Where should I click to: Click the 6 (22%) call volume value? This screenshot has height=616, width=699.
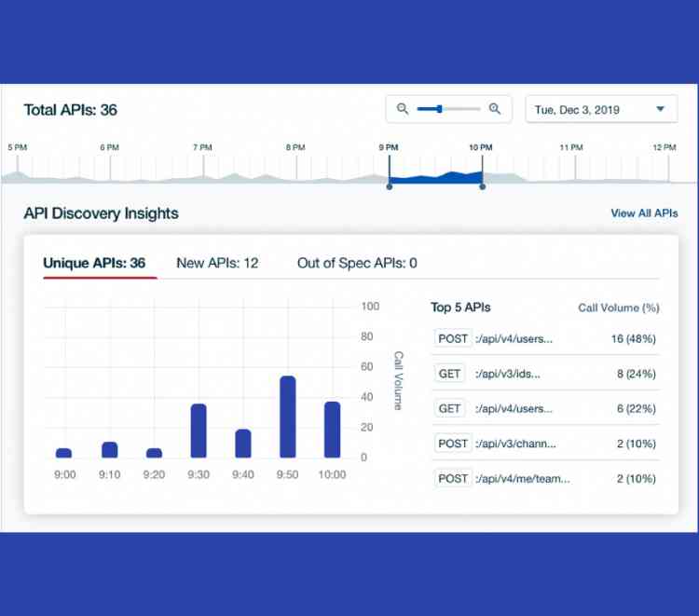[637, 408]
